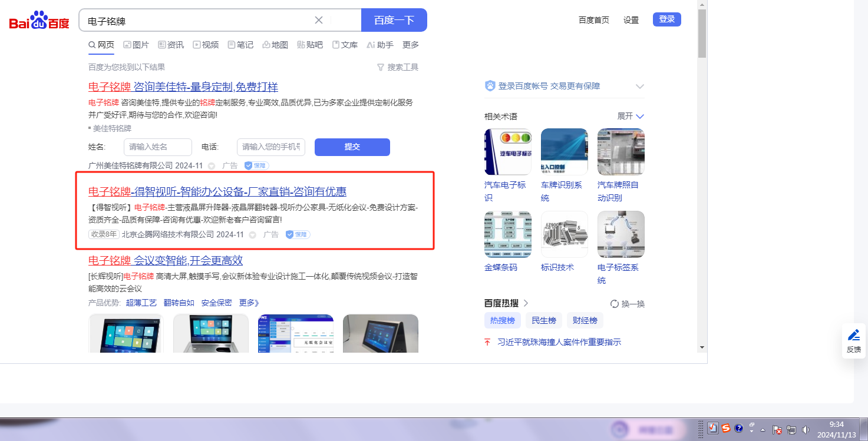Open the 视频 tab

tap(206, 45)
